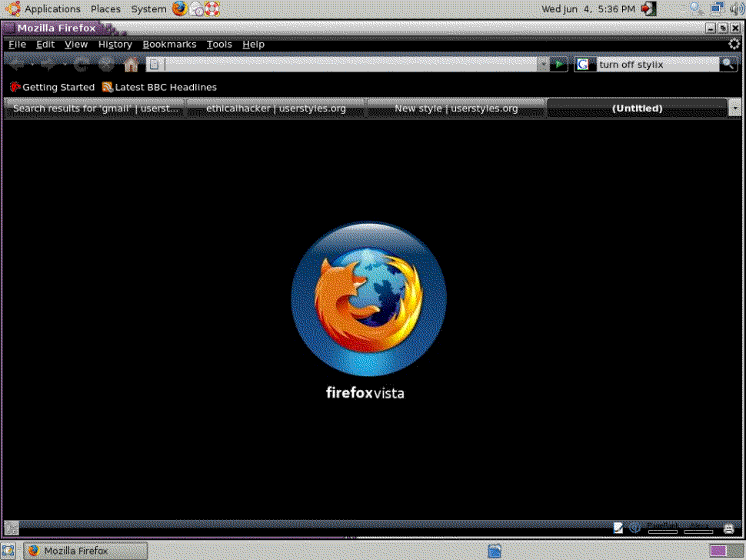Open the File menu

tap(17, 45)
